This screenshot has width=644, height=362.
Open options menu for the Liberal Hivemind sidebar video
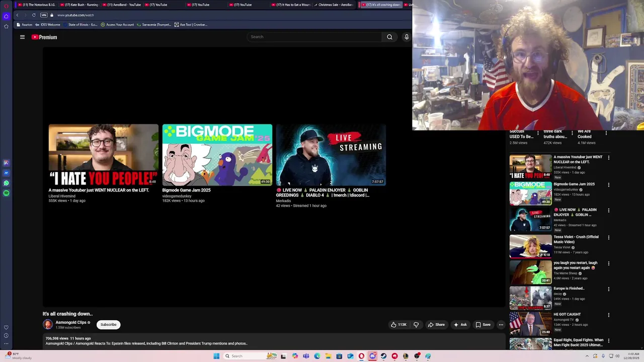click(608, 157)
